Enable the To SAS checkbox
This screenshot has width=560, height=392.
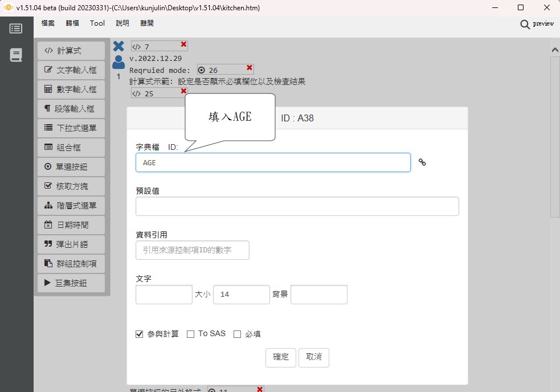click(191, 334)
